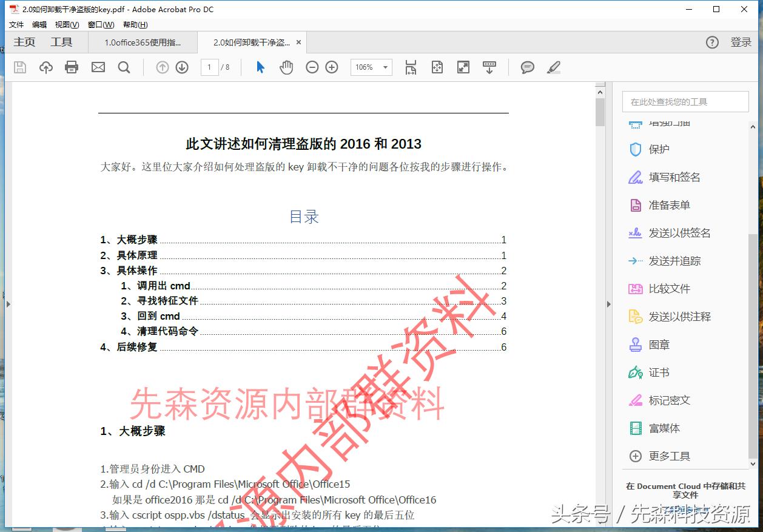
Task: Select the highlighter annotation tool
Action: click(x=553, y=67)
